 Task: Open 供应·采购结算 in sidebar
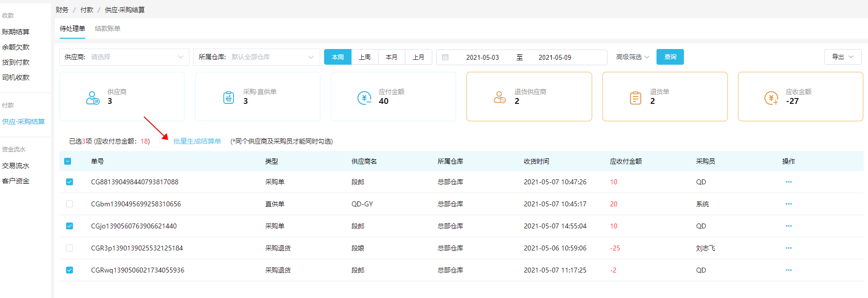click(23, 122)
